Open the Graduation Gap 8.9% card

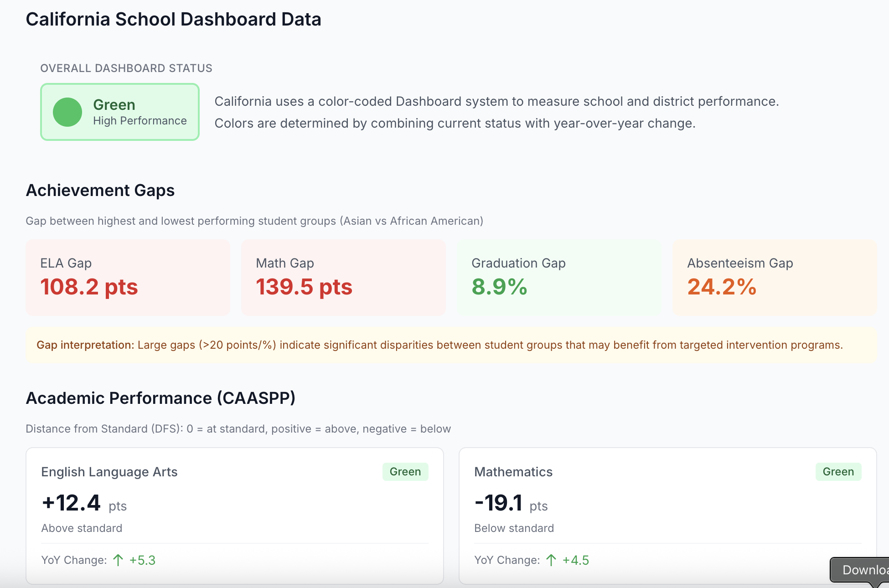(x=559, y=278)
